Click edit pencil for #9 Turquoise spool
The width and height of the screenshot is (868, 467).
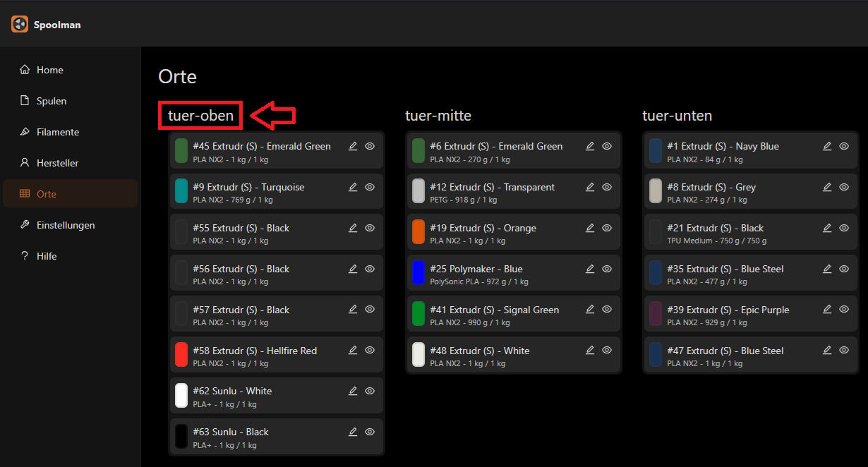pos(353,188)
